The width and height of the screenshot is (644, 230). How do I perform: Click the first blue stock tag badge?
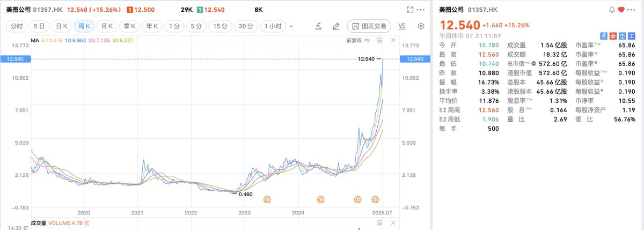coord(604,35)
